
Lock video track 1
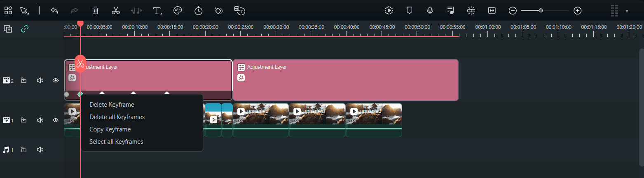tap(24, 120)
